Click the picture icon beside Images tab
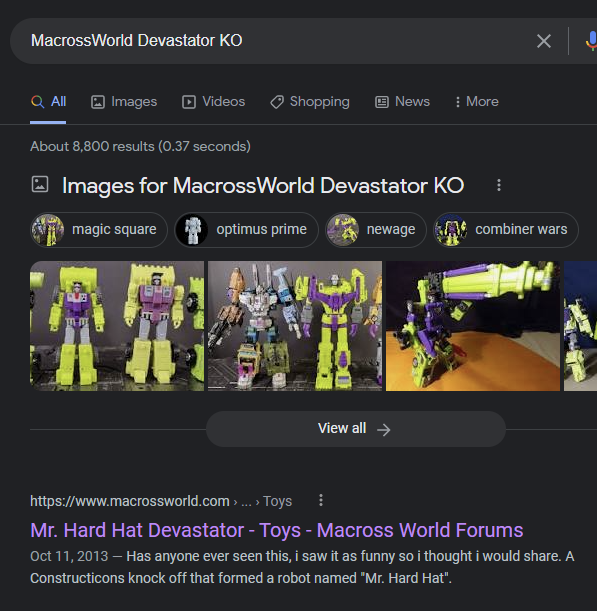 [98, 102]
